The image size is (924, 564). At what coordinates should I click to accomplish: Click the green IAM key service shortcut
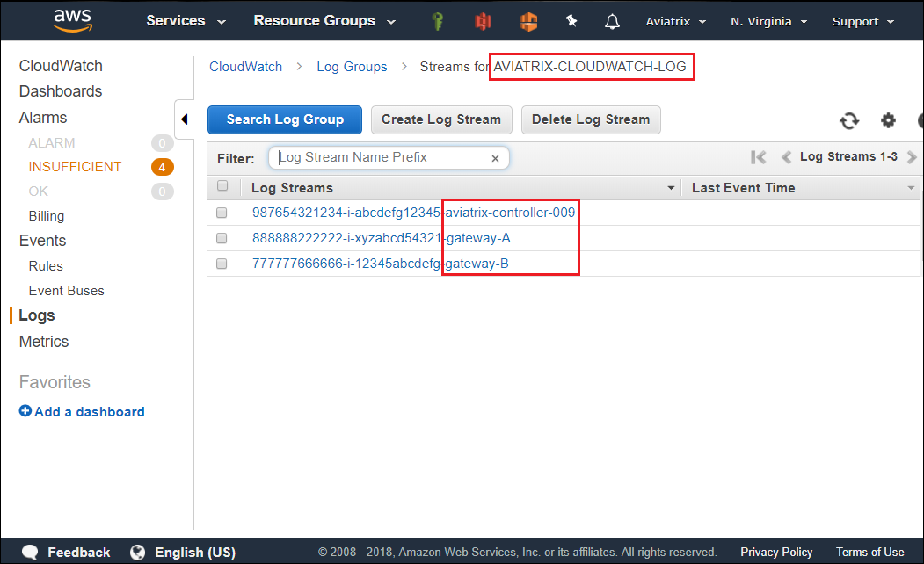437,20
